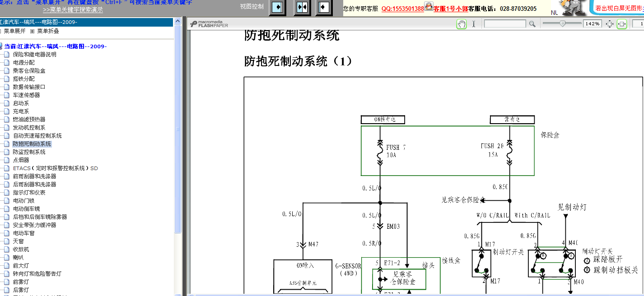Screen dimensions: 644x296
Task: Open tree item 后档和后倒车镜除雾器
Action: [x=40, y=217]
